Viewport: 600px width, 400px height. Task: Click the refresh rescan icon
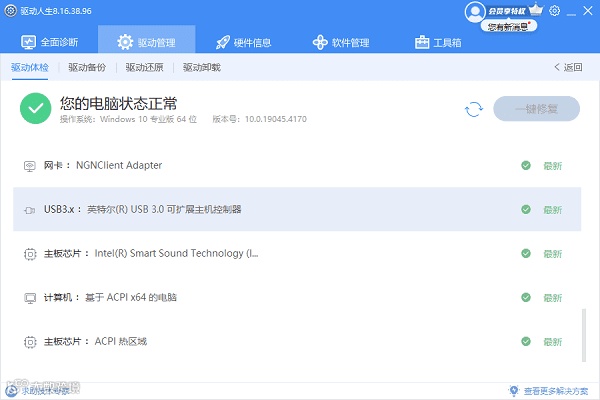point(474,109)
